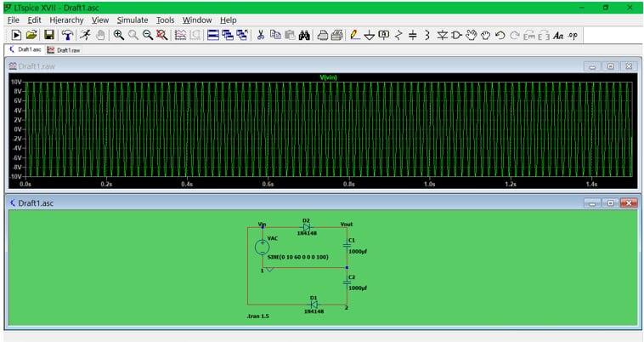Open Find with the binoculars icon
644x342 pixels.
304,36
